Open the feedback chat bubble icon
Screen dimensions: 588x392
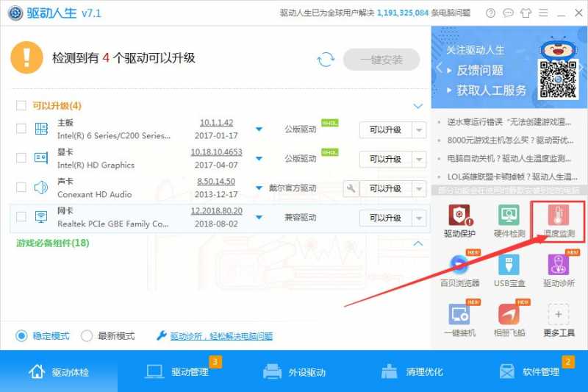pos(508,13)
